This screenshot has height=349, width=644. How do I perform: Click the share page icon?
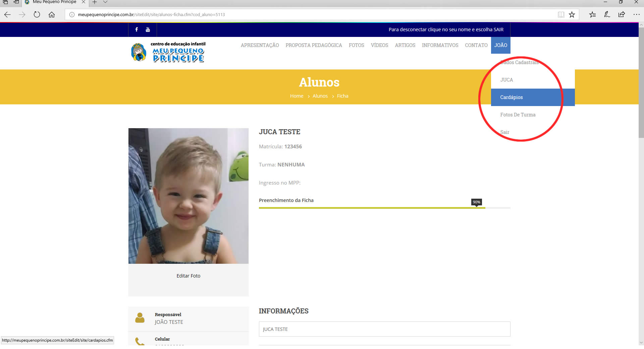click(x=622, y=14)
